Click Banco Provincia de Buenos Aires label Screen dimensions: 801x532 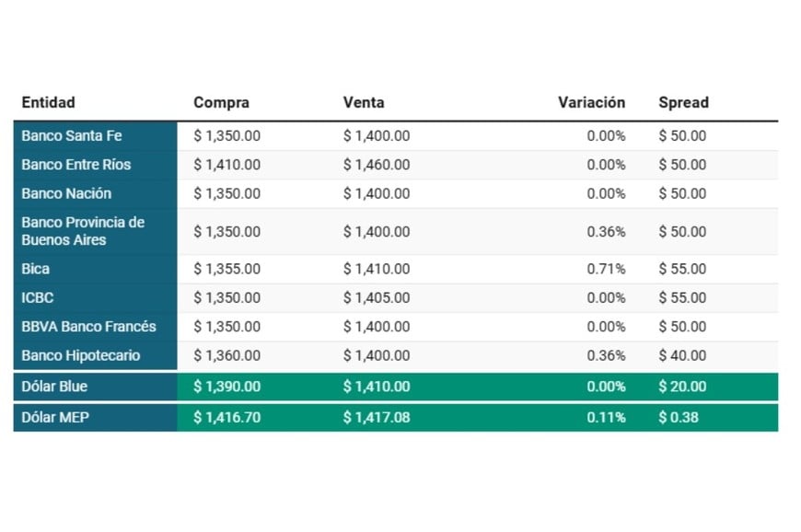tap(83, 231)
